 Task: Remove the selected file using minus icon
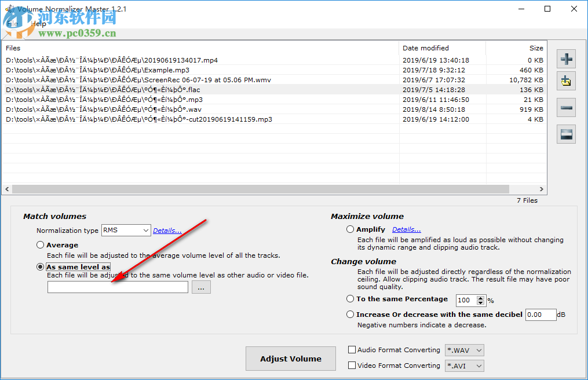(566, 107)
